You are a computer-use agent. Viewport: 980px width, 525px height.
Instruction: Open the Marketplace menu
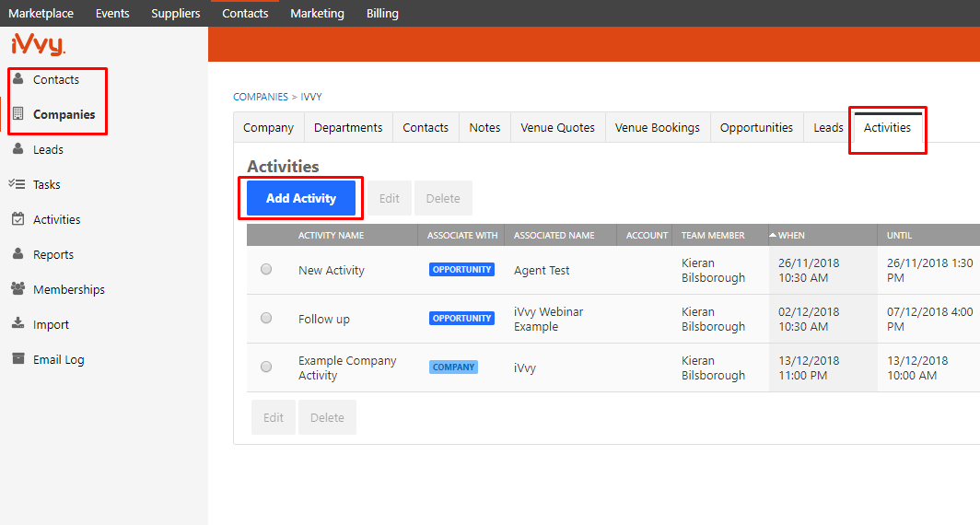coord(41,13)
